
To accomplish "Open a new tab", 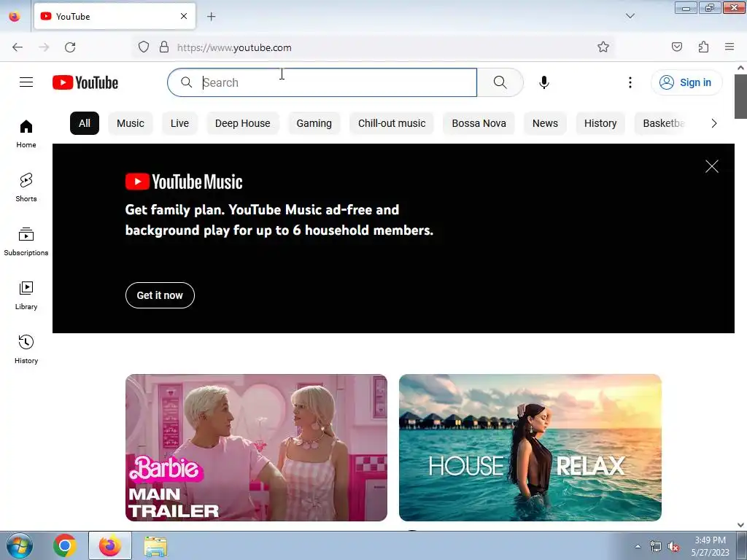I will pos(211,17).
